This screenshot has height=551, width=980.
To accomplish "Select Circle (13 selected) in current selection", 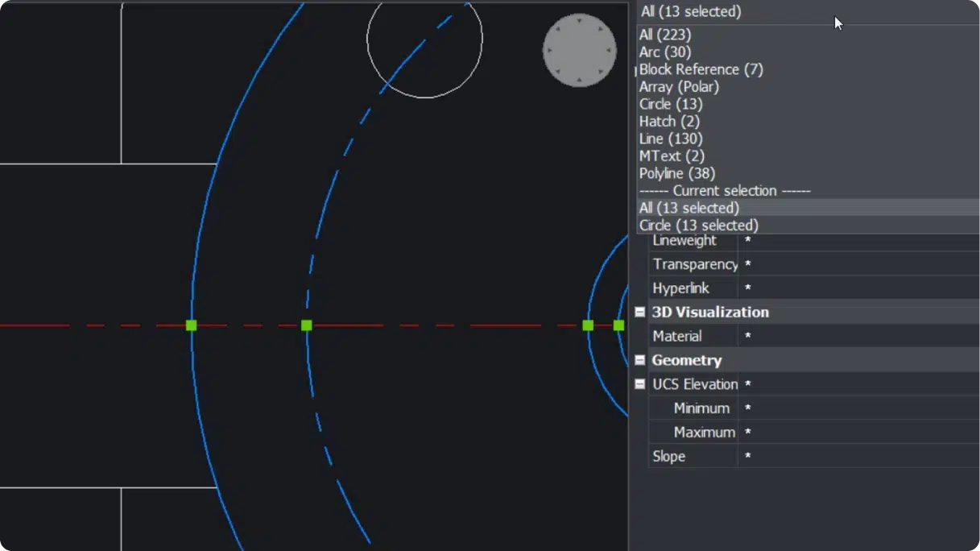I will [x=699, y=226].
